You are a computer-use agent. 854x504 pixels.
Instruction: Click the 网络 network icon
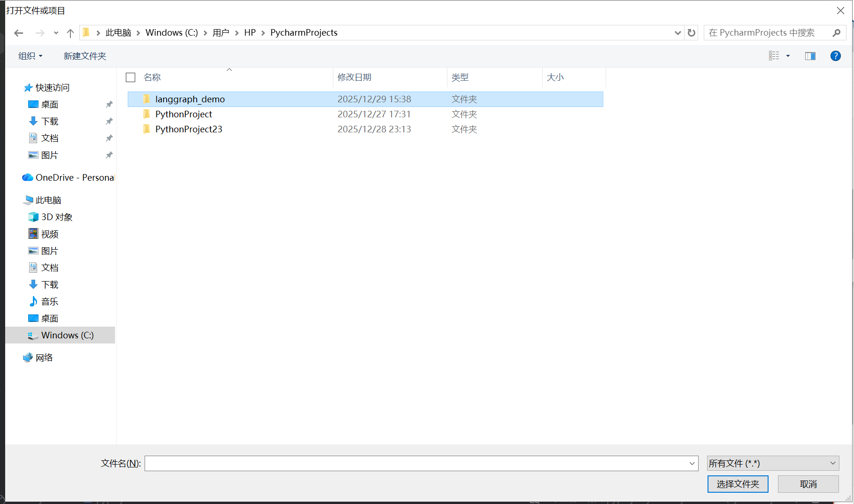[28, 358]
